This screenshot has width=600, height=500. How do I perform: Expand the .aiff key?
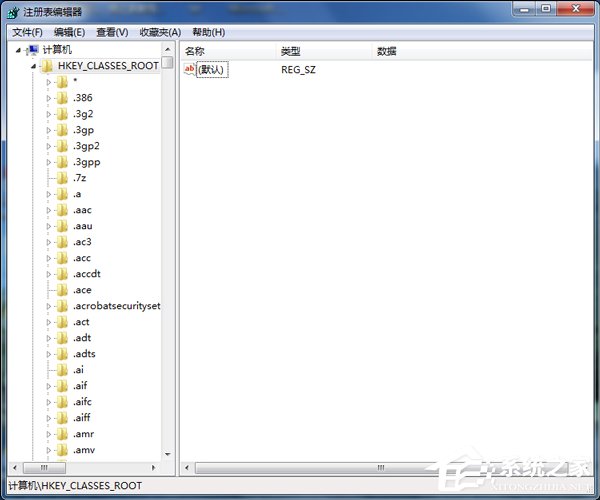click(x=49, y=418)
